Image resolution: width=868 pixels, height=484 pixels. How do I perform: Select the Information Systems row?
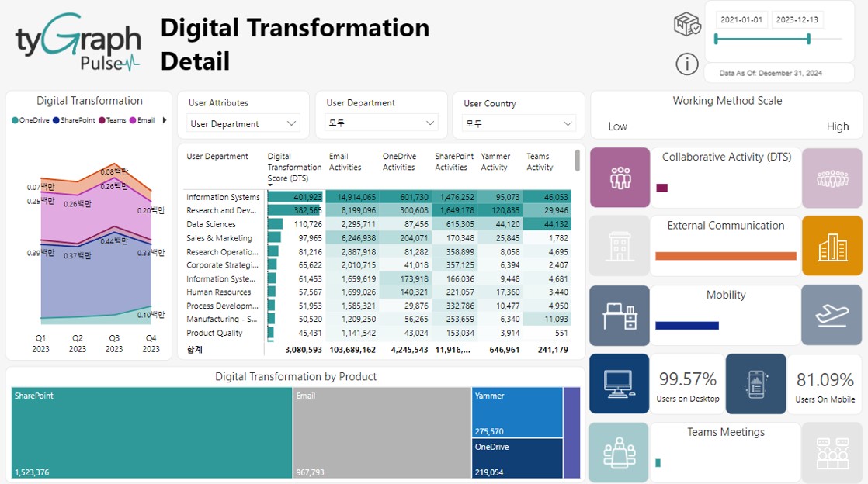[x=377, y=197]
